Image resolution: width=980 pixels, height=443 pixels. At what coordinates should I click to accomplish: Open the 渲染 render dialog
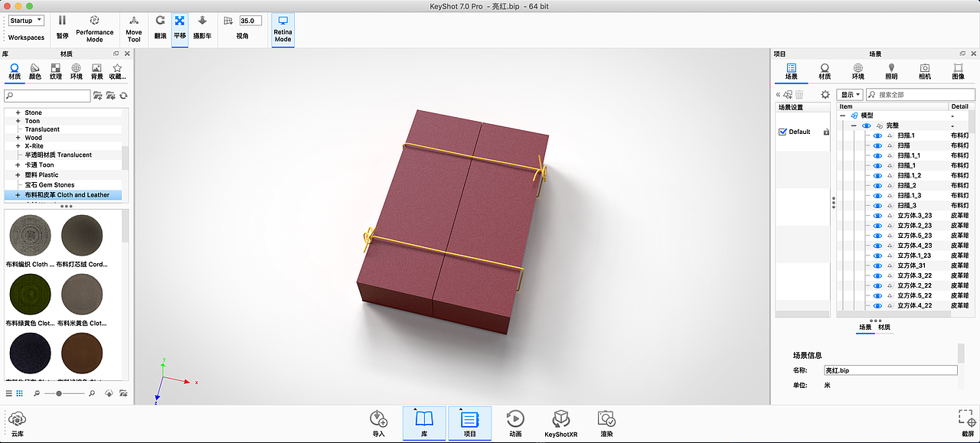point(606,423)
